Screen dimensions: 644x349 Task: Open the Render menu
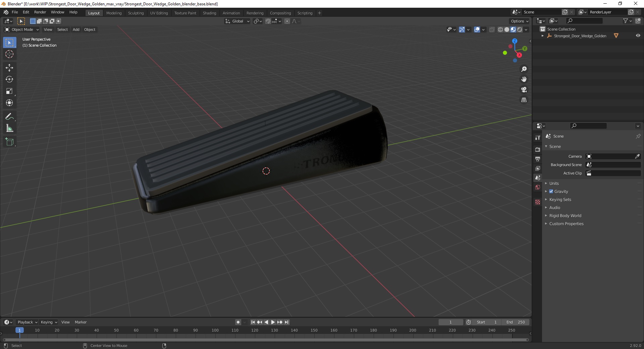40,12
